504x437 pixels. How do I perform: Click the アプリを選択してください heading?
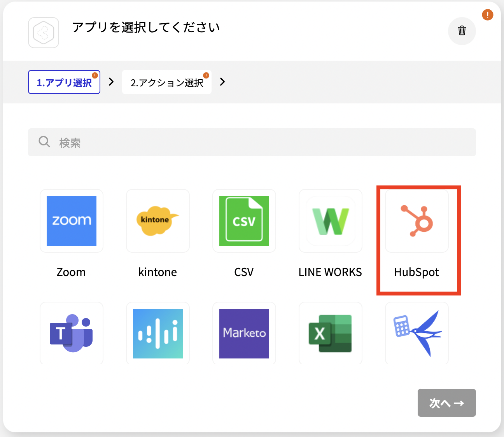146,27
